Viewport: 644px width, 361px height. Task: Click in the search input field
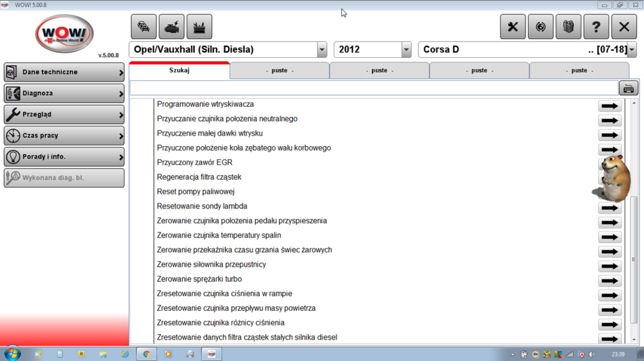[x=374, y=88]
